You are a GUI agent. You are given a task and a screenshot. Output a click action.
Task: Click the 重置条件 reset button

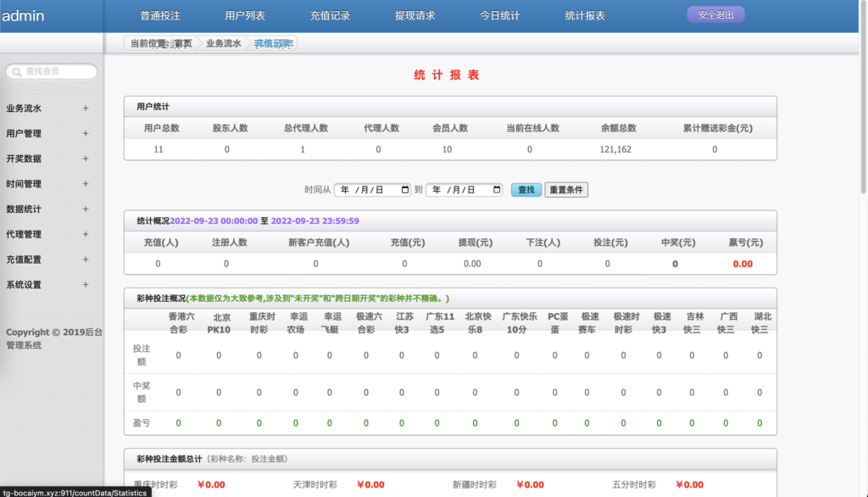566,190
